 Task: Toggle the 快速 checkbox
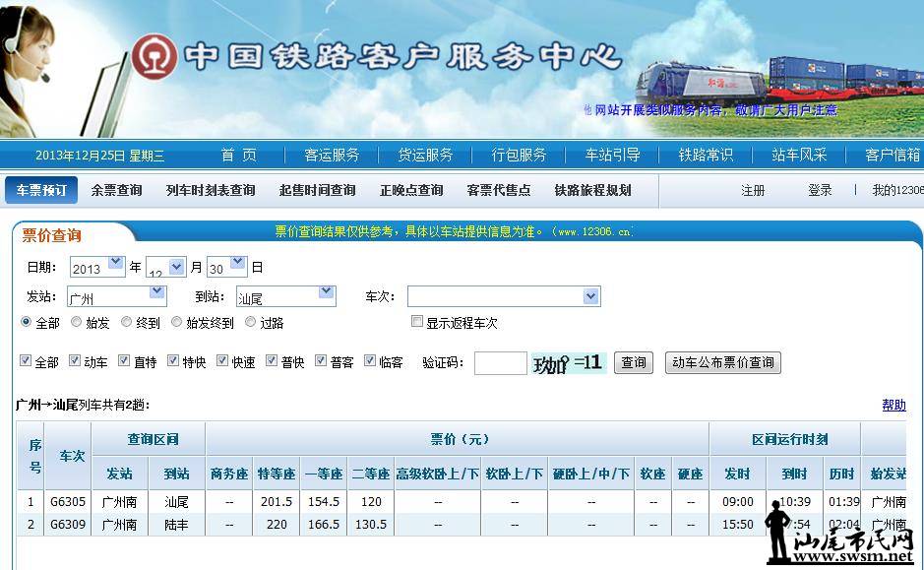tap(222, 360)
